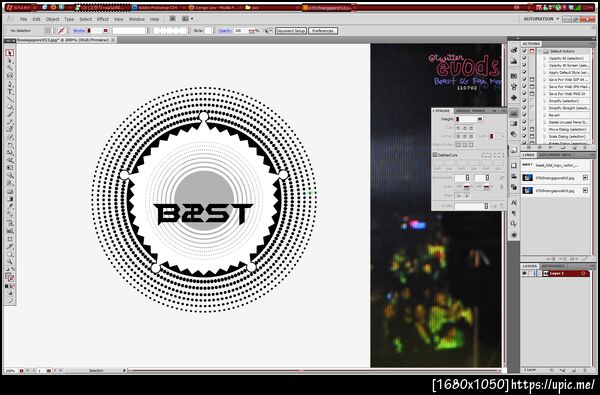Select the Type tool

pos(10,92)
